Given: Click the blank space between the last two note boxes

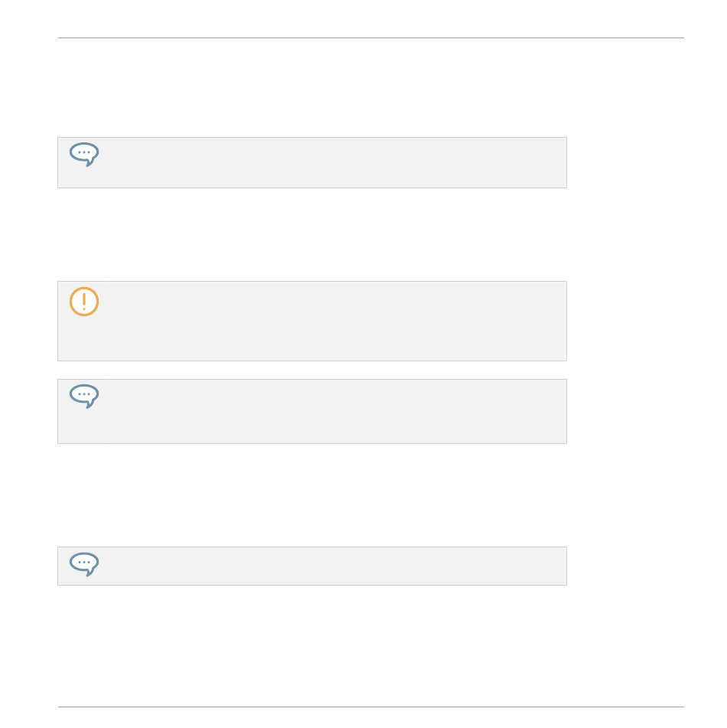Looking at the screenshot, I should tap(312, 495).
